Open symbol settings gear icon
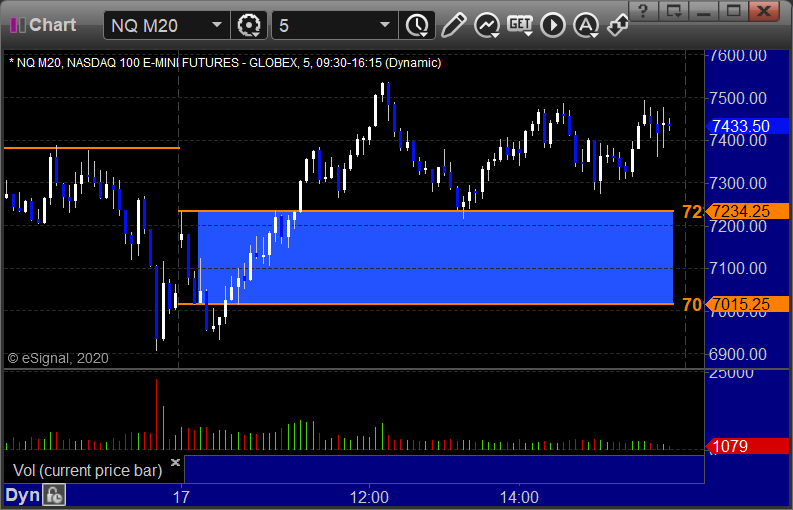The width and height of the screenshot is (793, 510). pos(248,25)
